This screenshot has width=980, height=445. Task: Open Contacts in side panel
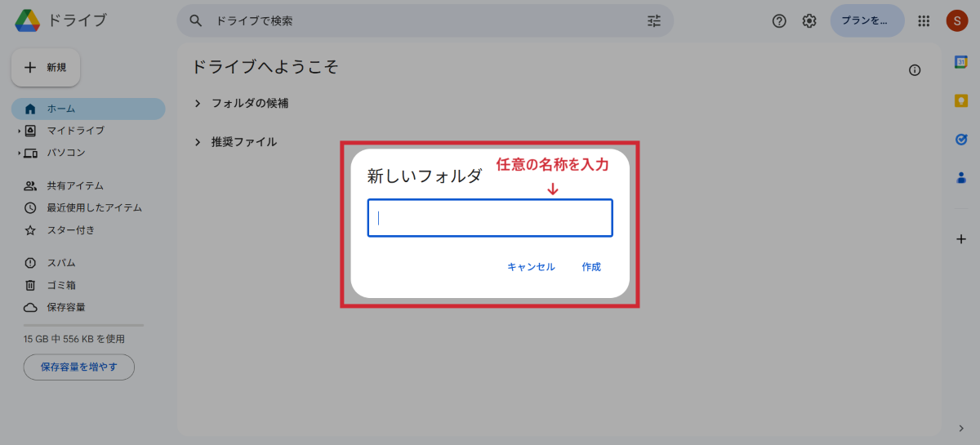pos(961,177)
